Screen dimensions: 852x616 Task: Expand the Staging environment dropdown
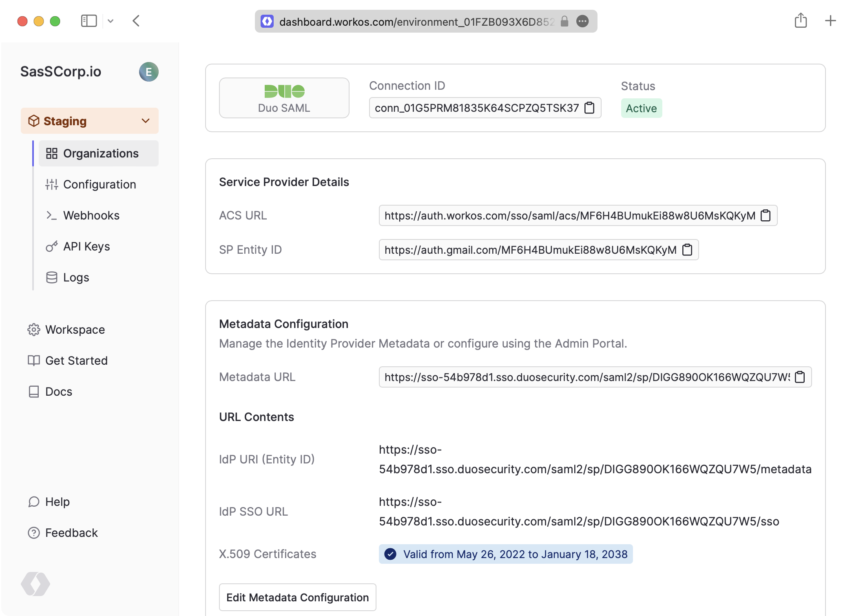click(x=146, y=121)
